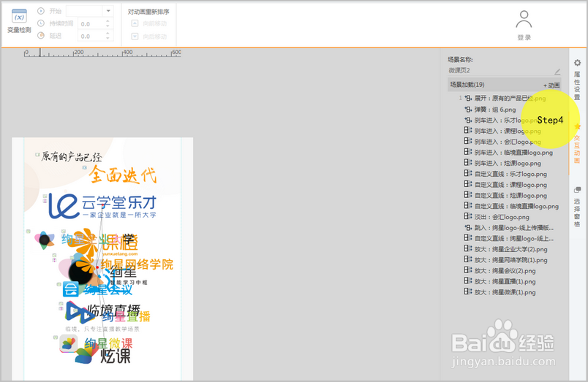The width and height of the screenshot is (588, 382).
Task: Select the orange 全面迭代 text on canvas
Action: (x=123, y=175)
